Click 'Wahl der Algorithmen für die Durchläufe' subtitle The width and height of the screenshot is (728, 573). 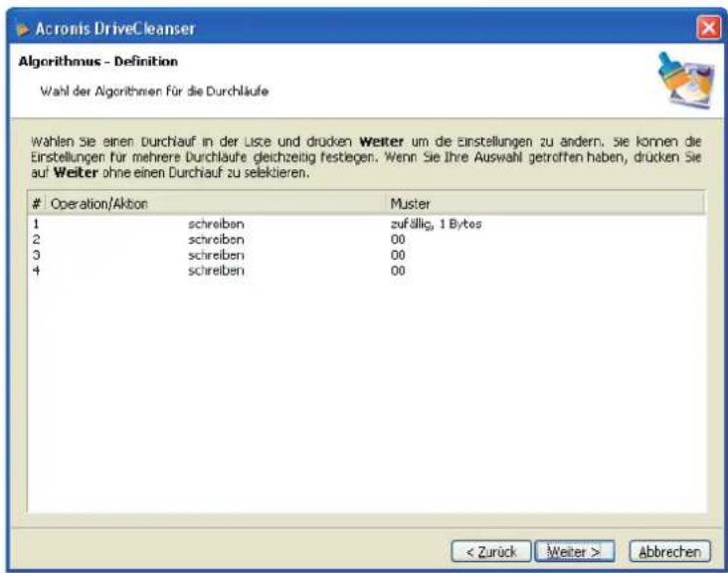(154, 91)
